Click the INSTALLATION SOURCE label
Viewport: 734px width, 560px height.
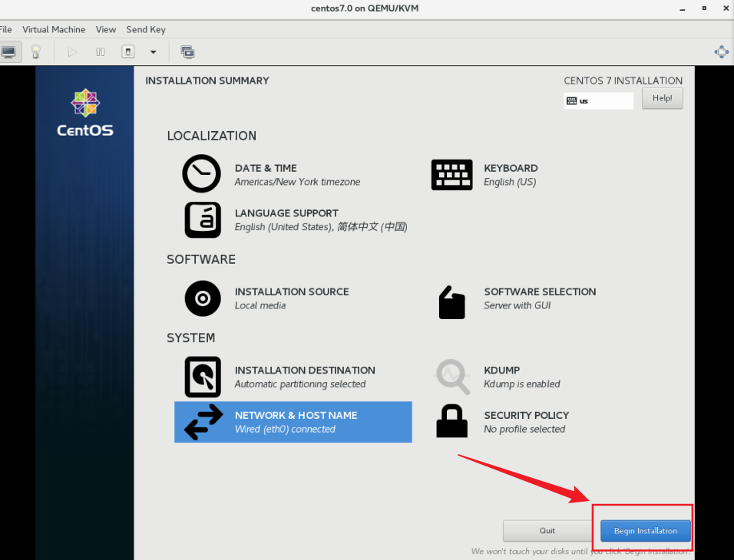coord(292,292)
